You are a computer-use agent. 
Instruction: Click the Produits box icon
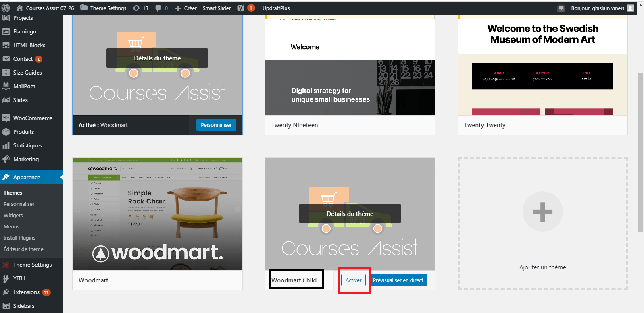[x=6, y=132]
